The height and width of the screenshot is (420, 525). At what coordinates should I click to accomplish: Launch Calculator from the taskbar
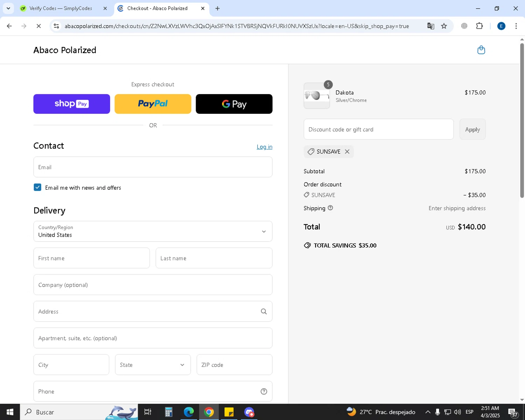pyautogui.click(x=168, y=412)
